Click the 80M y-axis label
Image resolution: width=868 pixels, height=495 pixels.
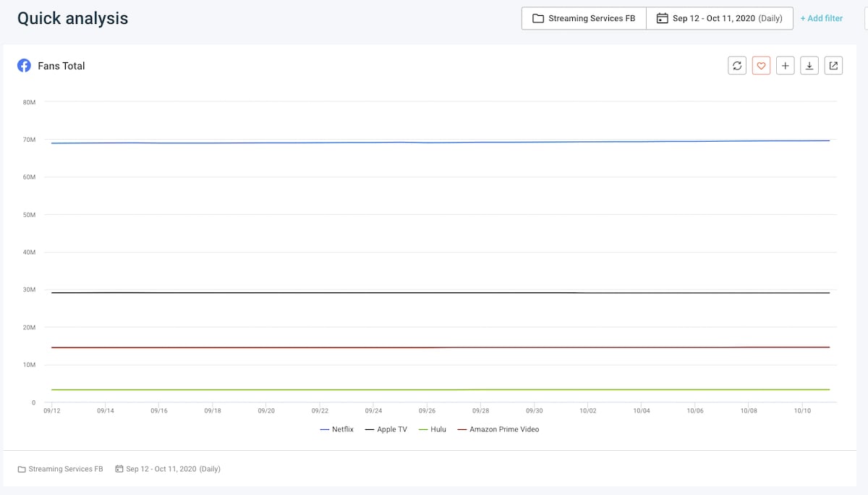tap(29, 102)
